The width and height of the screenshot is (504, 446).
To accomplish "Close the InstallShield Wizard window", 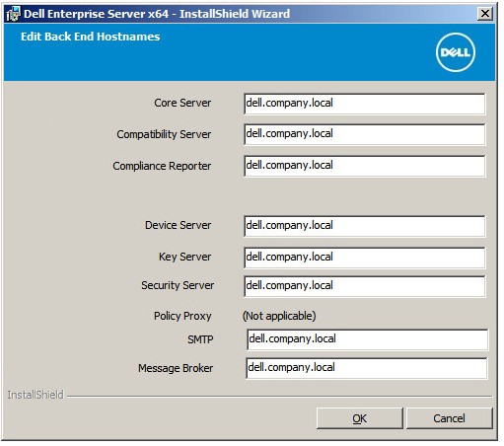I will 485,14.
